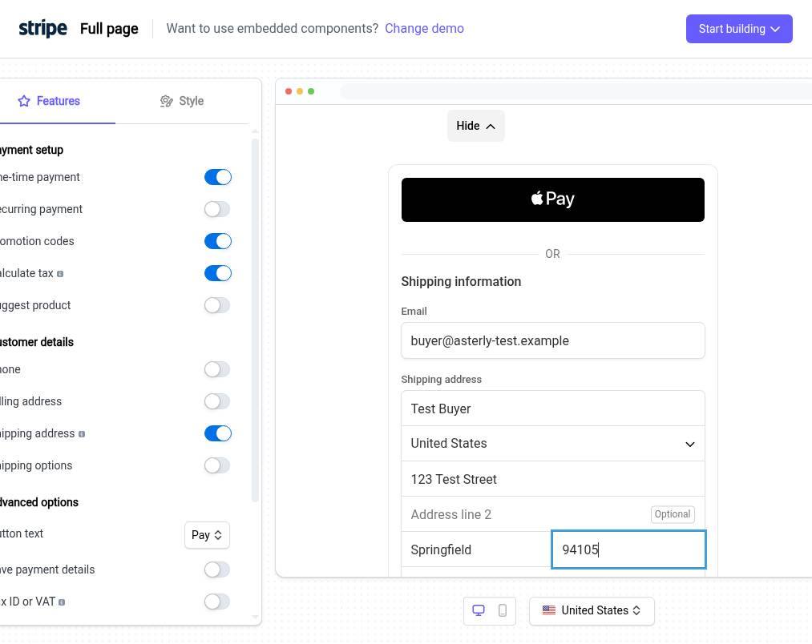
Task: Click the 94105 ZIP code field
Action: click(628, 549)
